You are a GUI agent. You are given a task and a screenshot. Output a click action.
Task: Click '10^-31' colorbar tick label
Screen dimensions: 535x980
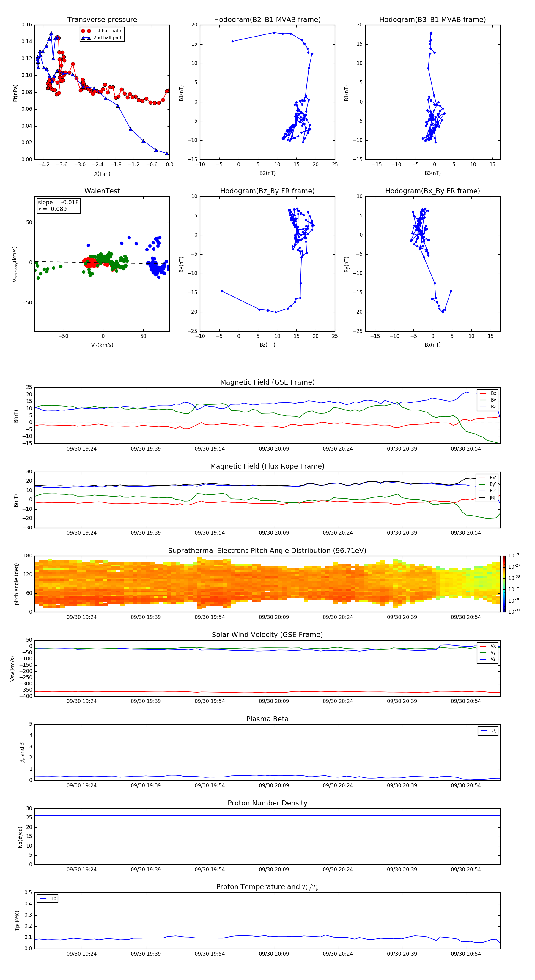pos(514,611)
